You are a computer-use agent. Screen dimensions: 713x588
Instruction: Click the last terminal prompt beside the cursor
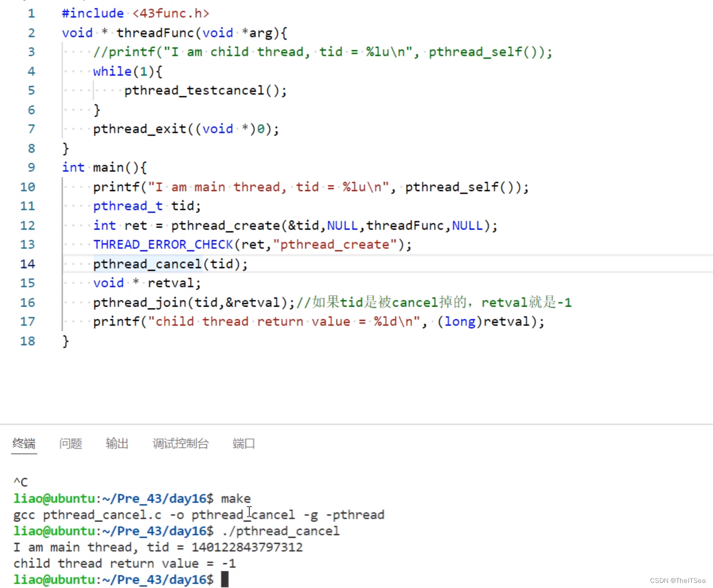[x=114, y=580]
